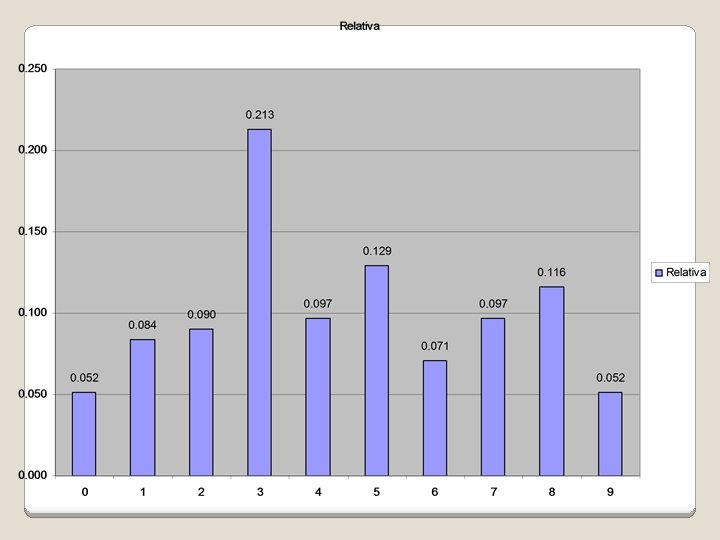Click x-axis label 8

click(552, 492)
